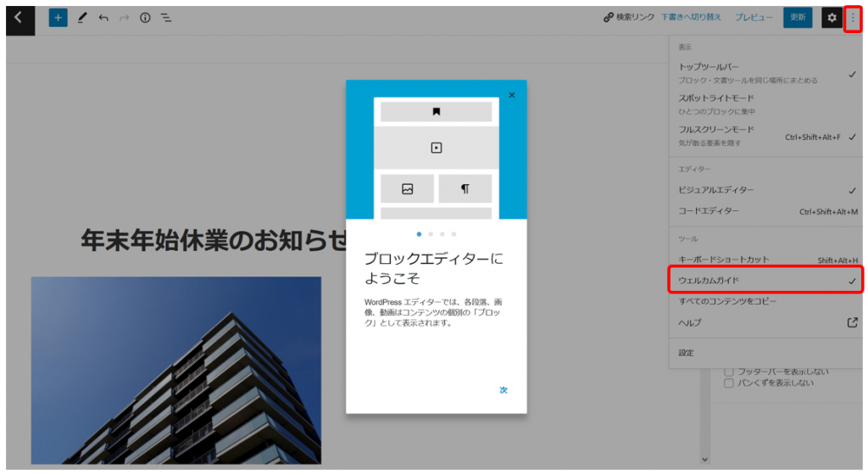
Task: Click the プレビュー preview link
Action: (x=754, y=18)
